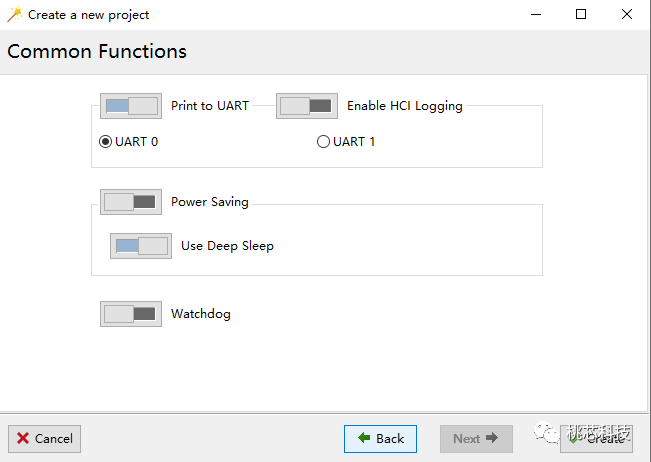This screenshot has height=462, width=651.
Task: Go to the Next wizard page
Action: (476, 439)
